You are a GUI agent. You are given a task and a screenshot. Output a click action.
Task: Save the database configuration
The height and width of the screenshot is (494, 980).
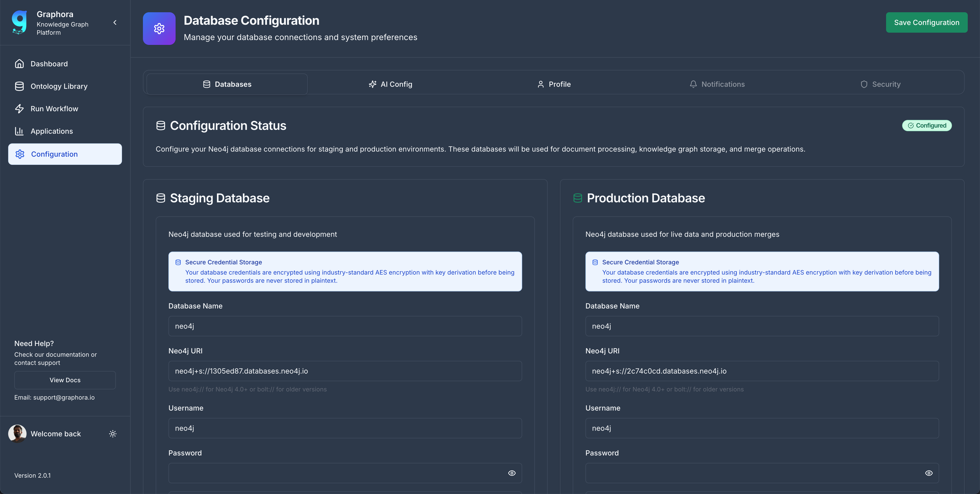(926, 22)
